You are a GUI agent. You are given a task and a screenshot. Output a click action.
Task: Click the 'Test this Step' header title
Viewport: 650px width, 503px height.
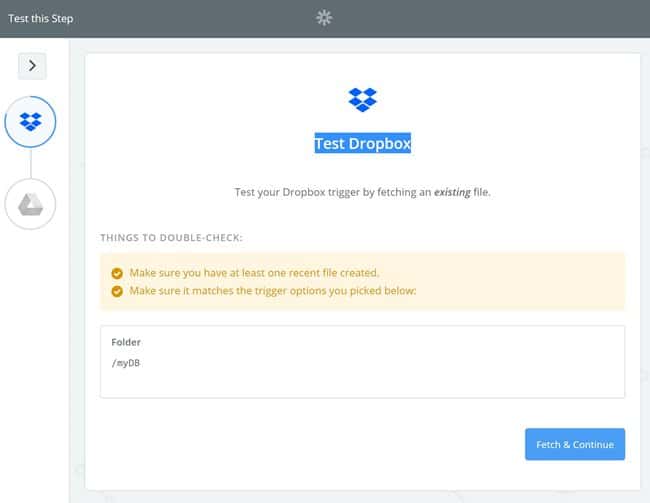pyautogui.click(x=40, y=18)
